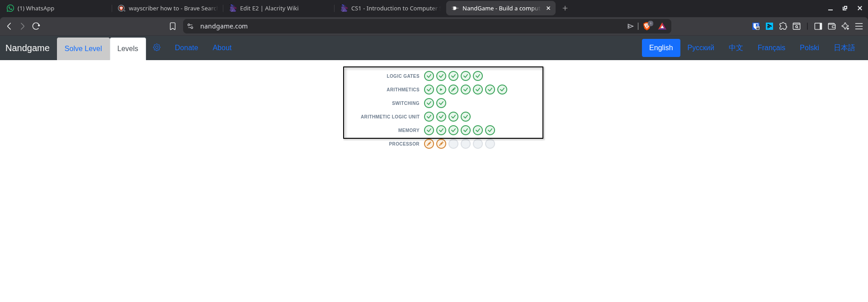Switch to the WhatsApp browser tab
868x302 pixels.
click(x=55, y=8)
